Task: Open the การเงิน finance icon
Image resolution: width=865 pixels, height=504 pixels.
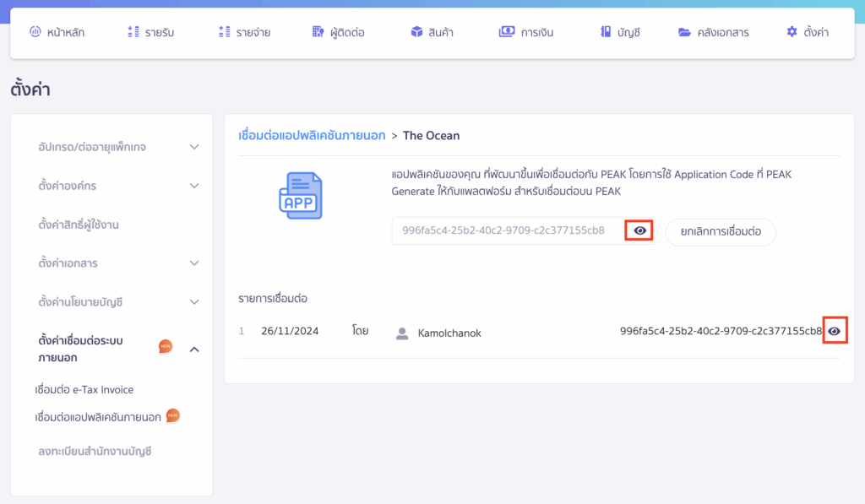Action: [506, 30]
